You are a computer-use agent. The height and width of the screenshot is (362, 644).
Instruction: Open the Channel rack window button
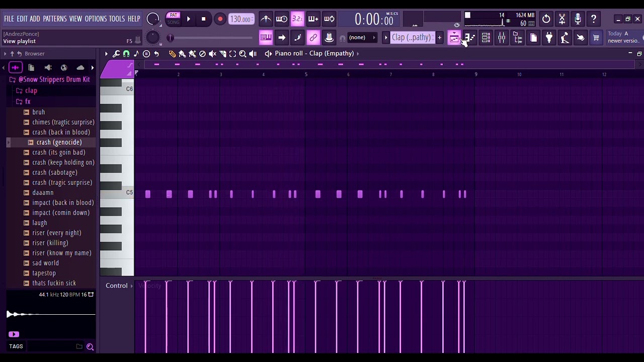(486, 37)
